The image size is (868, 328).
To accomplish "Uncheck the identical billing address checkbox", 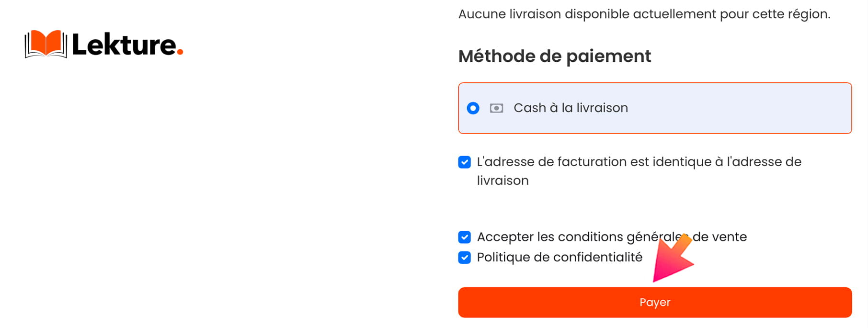I will tap(464, 162).
